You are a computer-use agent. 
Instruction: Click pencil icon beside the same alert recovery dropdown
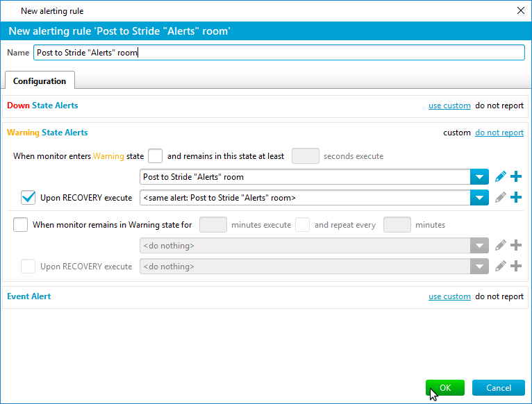[x=501, y=197]
